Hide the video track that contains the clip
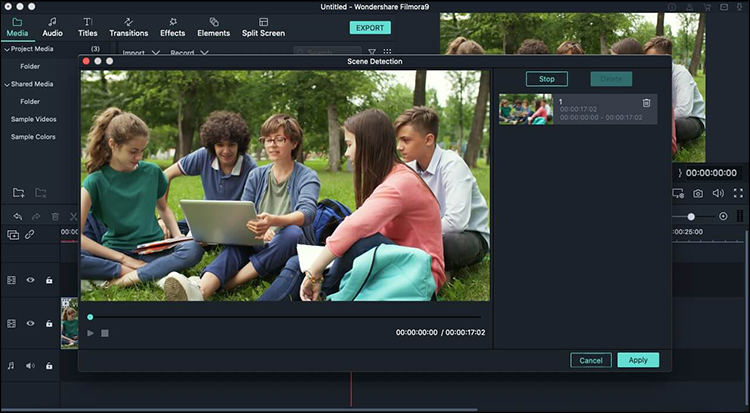The height and width of the screenshot is (413, 750). click(30, 324)
